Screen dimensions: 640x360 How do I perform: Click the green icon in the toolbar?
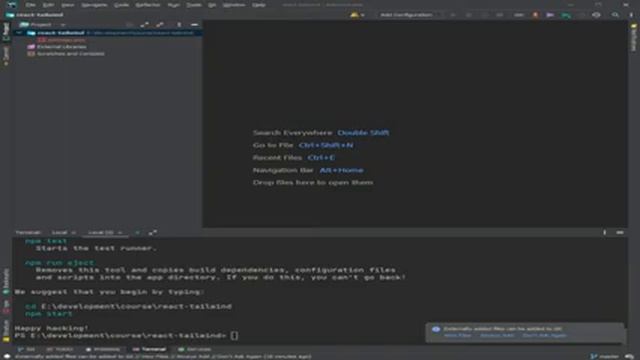(x=565, y=15)
